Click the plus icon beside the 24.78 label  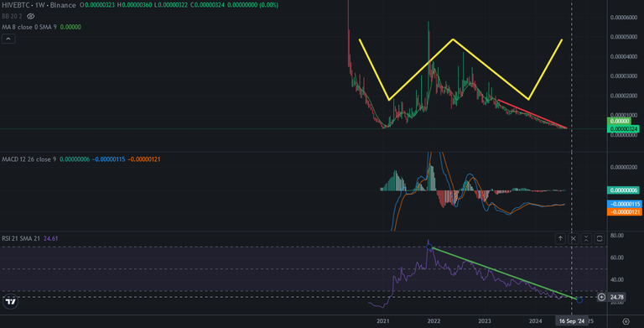[601, 297]
